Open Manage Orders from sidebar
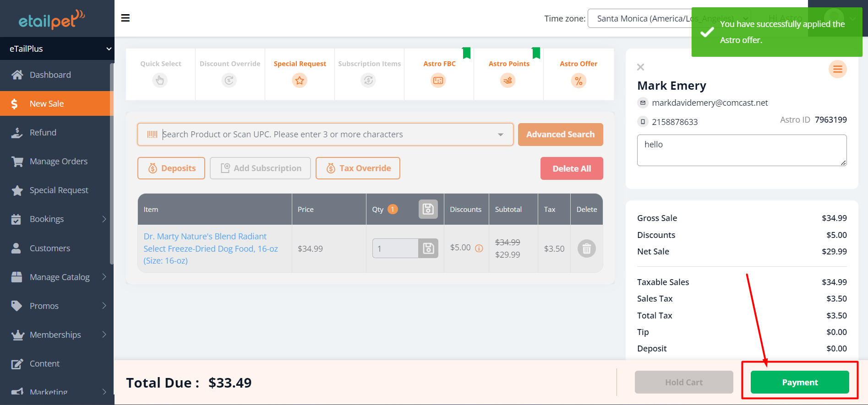Viewport: 868px width, 405px height. click(x=58, y=162)
